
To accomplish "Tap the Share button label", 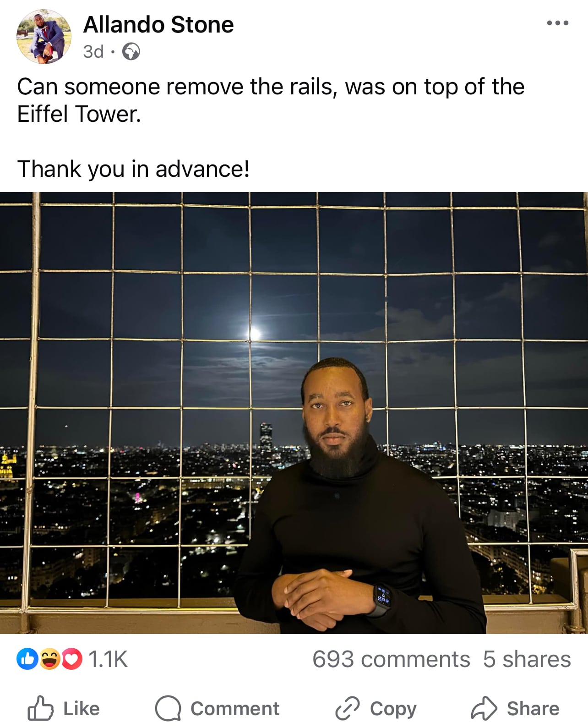I will point(533,709).
